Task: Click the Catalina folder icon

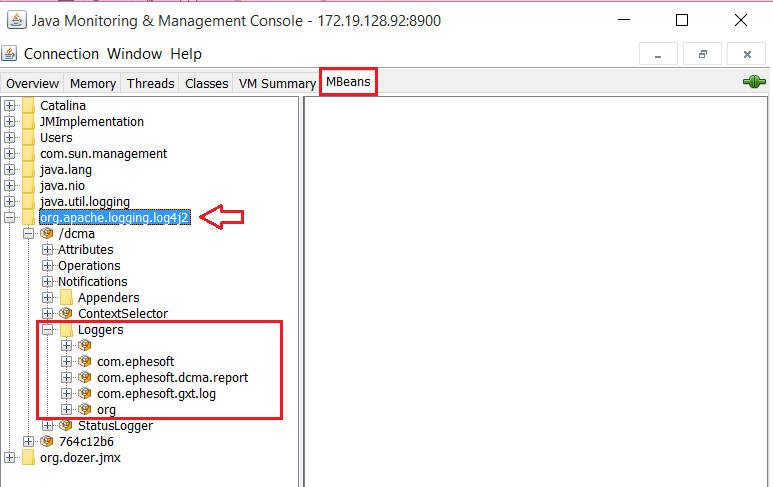Action: pos(29,105)
